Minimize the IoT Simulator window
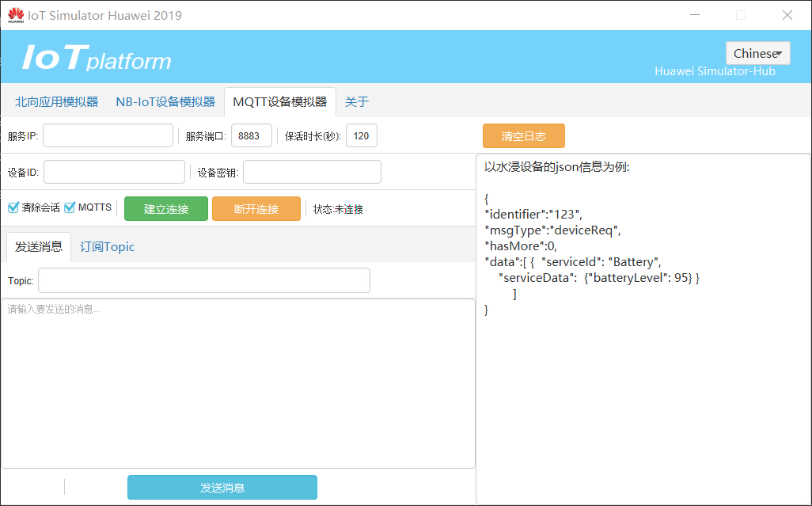The image size is (812, 506). point(694,15)
